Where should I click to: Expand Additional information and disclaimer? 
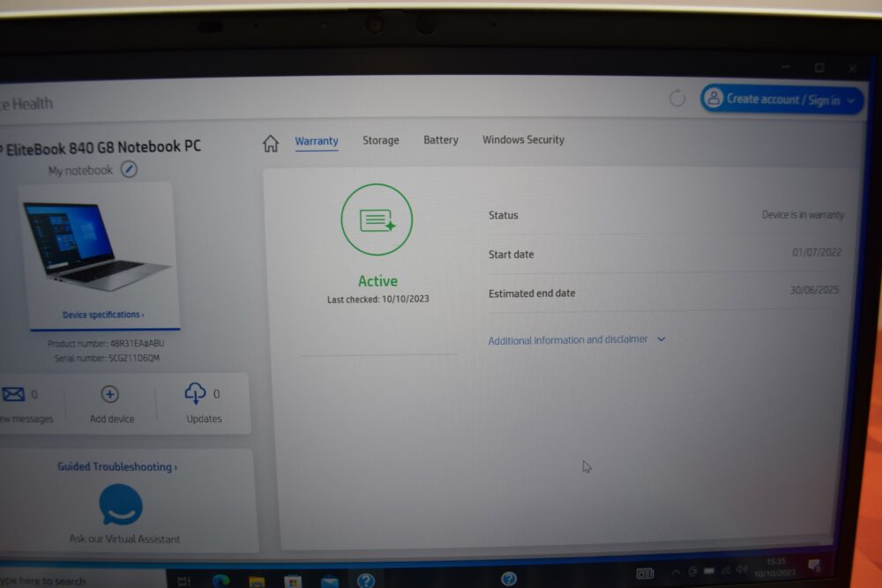576,339
